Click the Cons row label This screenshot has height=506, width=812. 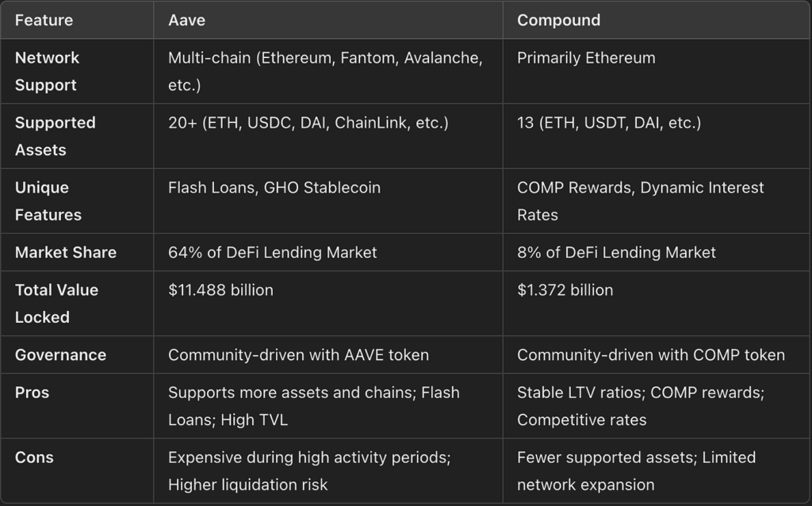(34, 457)
